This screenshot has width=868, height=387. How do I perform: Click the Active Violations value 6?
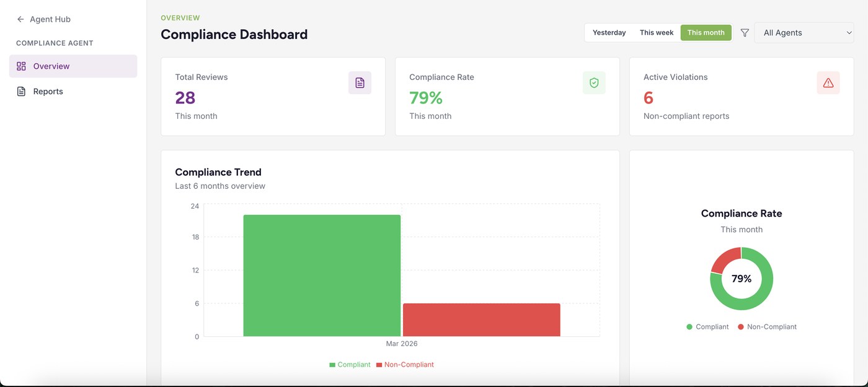(x=649, y=97)
